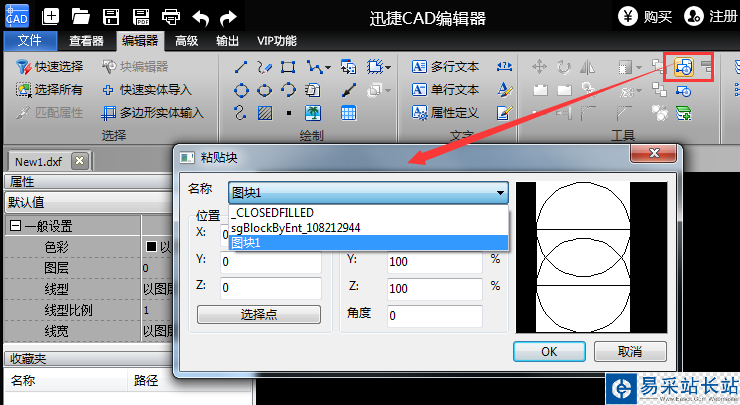Open the block creation tool dropdown arrow
Image resolution: width=740 pixels, height=405 pixels.
(x=388, y=68)
